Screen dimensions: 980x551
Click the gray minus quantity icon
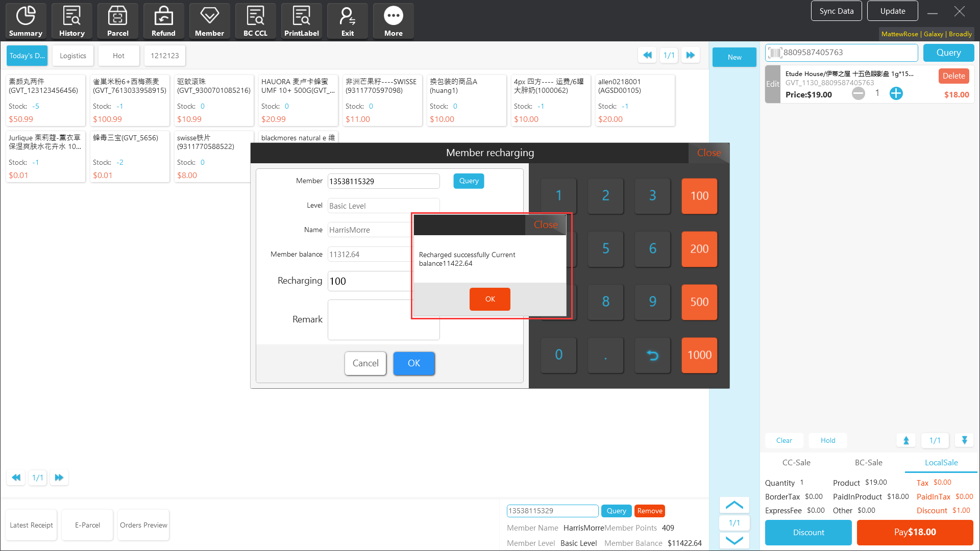tap(859, 93)
